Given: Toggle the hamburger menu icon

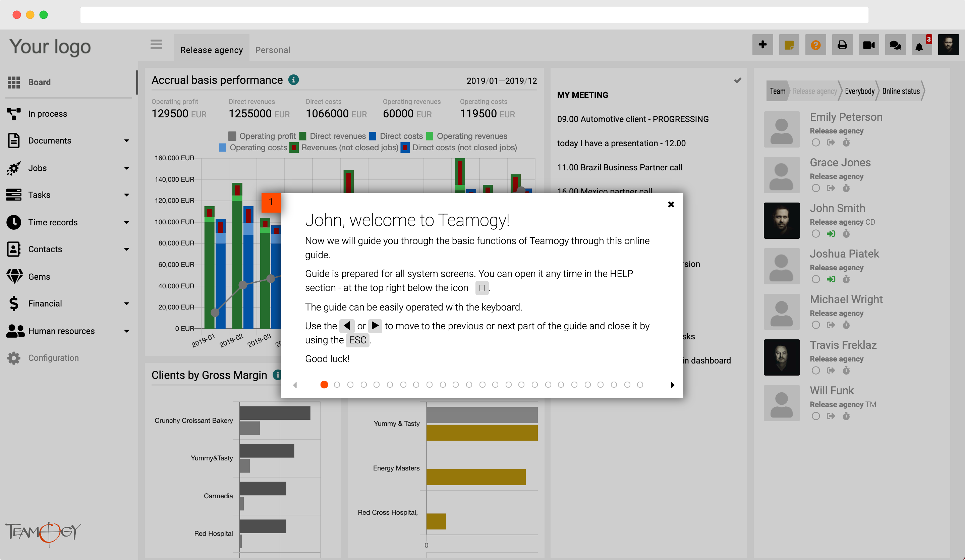Looking at the screenshot, I should click(156, 45).
